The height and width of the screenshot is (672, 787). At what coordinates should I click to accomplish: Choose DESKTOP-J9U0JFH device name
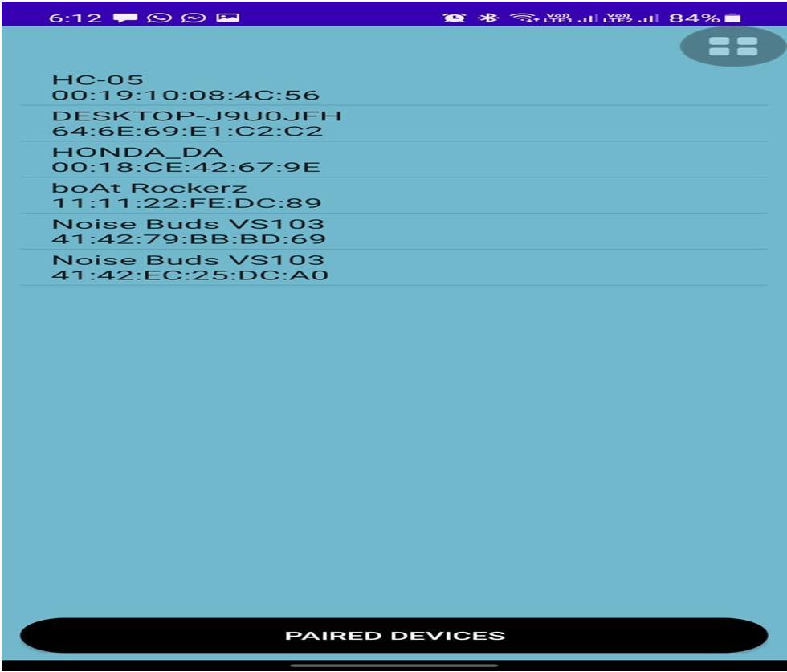click(x=197, y=116)
